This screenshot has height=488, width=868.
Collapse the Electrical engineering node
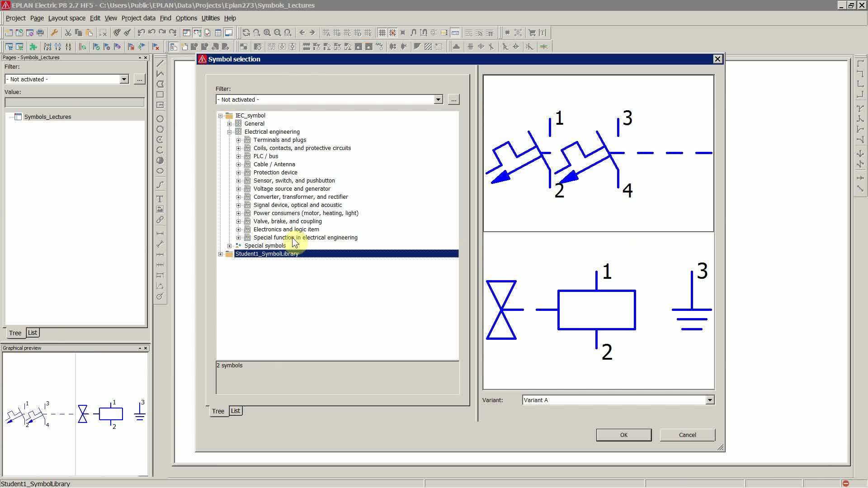pyautogui.click(x=230, y=132)
